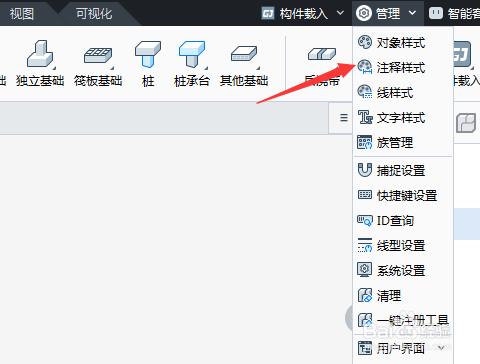Click the 一键注册工具 label
480x364 pixels.
pos(413,321)
